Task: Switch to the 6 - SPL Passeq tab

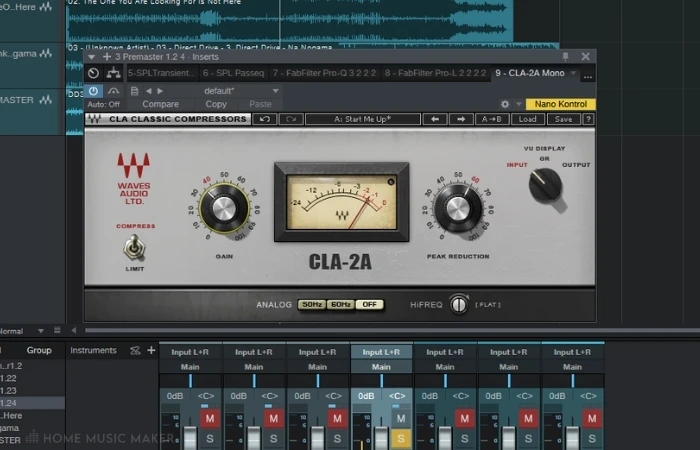Action: (x=233, y=73)
